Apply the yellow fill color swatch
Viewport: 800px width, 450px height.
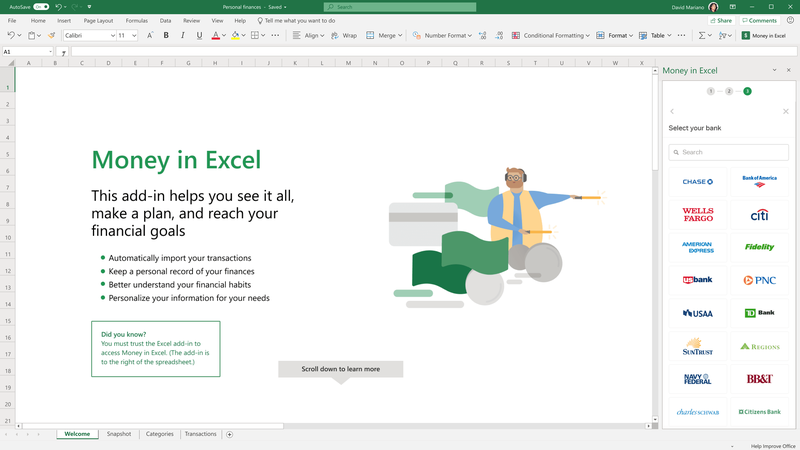pyautogui.click(x=235, y=35)
